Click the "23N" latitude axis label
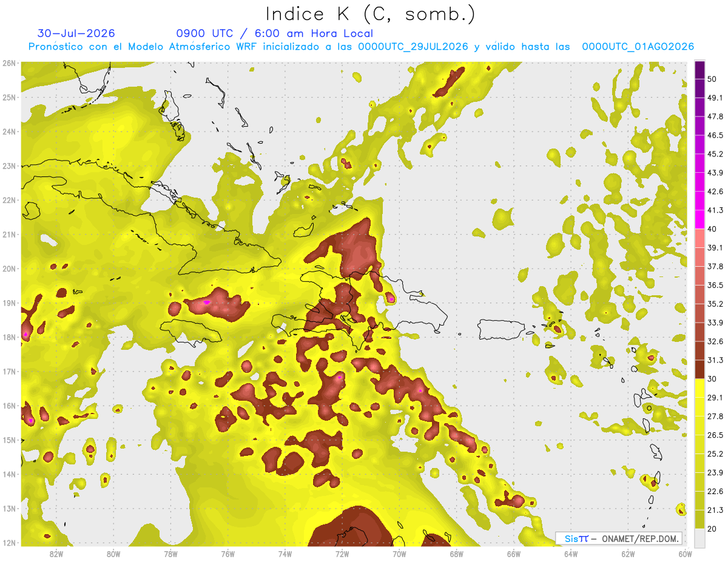 [8, 166]
